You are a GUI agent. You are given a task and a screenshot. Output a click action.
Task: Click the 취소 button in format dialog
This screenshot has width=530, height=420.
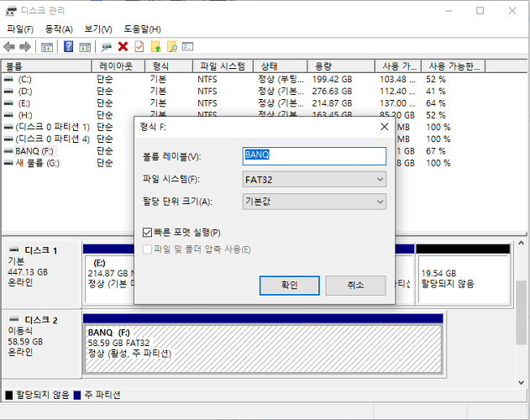[x=355, y=286]
